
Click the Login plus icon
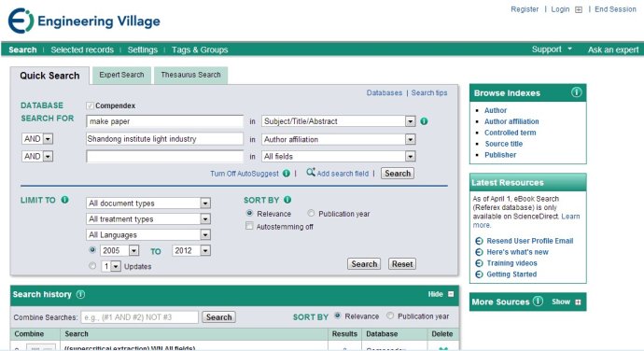pos(579,10)
